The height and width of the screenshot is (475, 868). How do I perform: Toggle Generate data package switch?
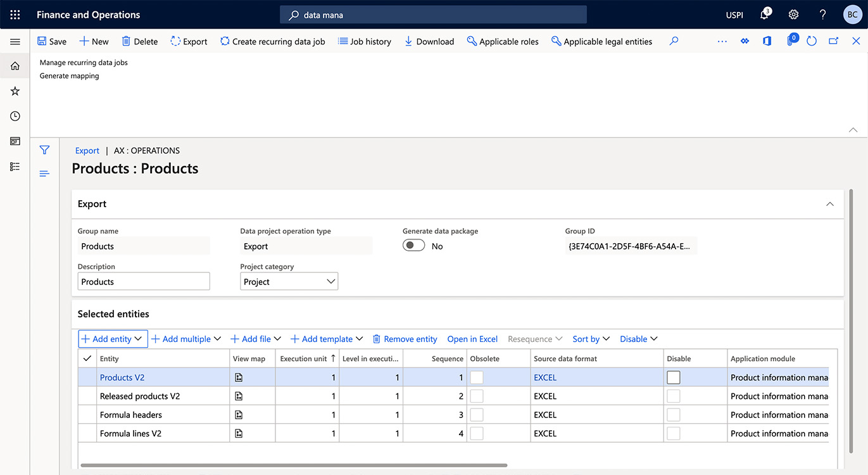pos(414,246)
